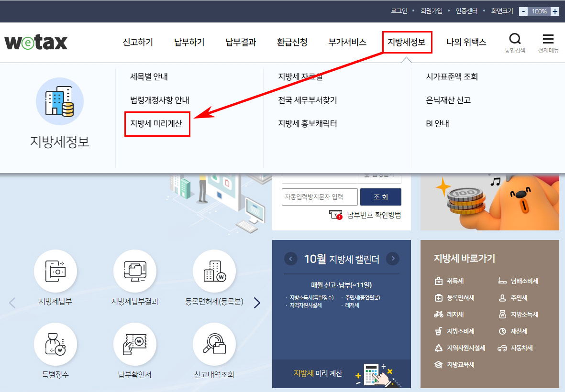This screenshot has height=392, width=565.
Task: Go to previous month in 지방세 캘린더
Action: pyautogui.click(x=290, y=259)
